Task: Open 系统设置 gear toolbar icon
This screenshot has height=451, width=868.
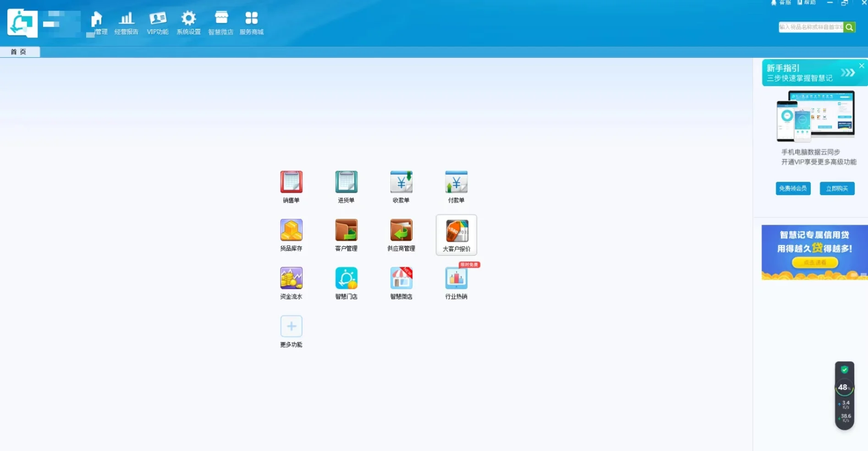Action: (x=188, y=18)
